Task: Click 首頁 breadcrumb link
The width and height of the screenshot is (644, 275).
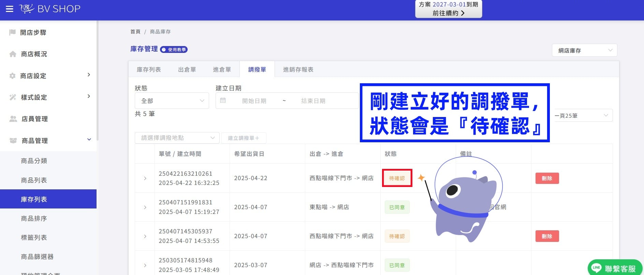Action: (135, 31)
